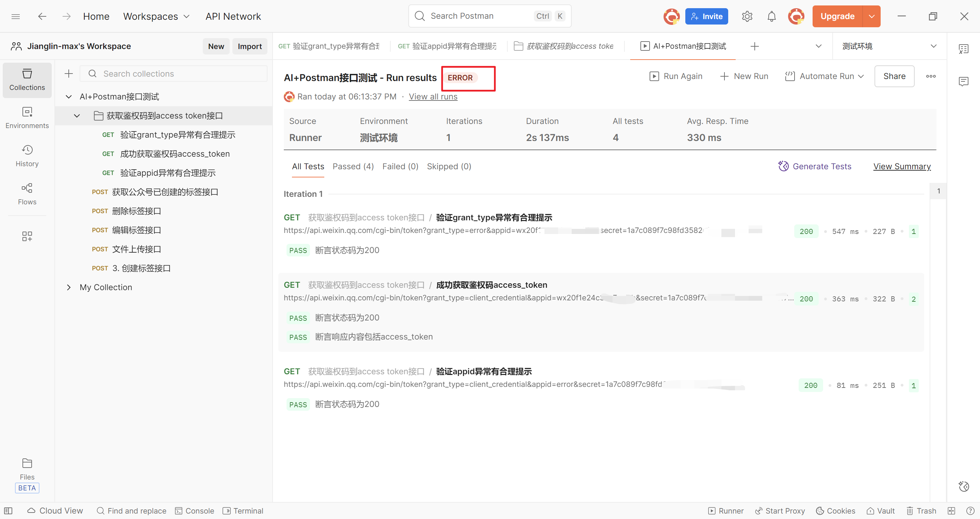
Task: Open Find and replace
Action: pyautogui.click(x=132, y=510)
